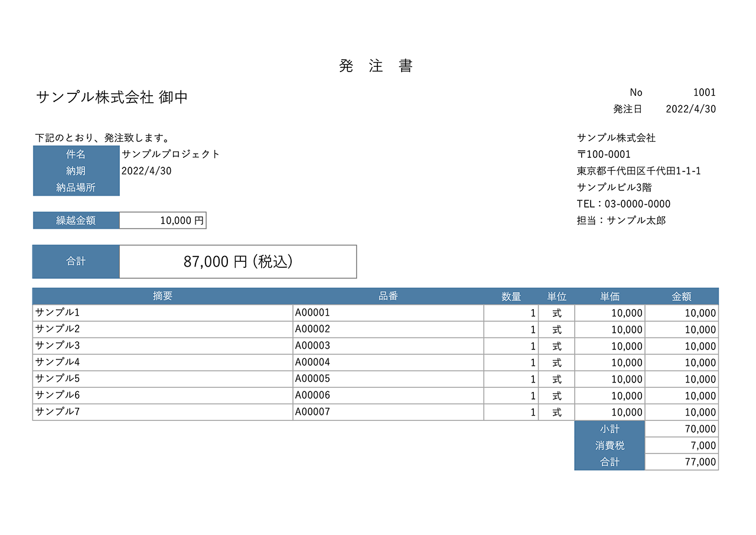
Task: Click the 金額 column header
Action: tap(682, 296)
